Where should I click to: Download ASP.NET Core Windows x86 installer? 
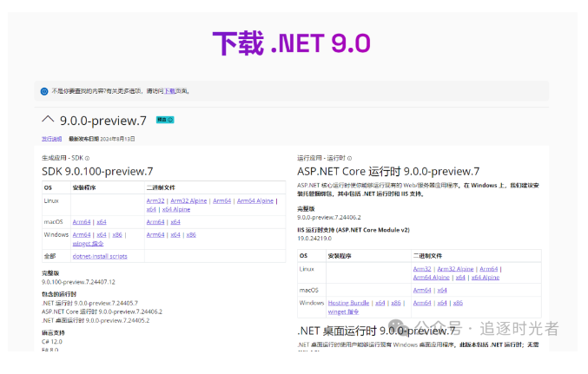[x=396, y=303]
